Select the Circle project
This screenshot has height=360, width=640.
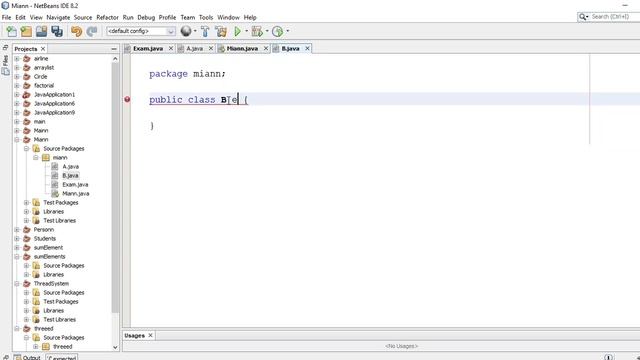click(x=40, y=77)
